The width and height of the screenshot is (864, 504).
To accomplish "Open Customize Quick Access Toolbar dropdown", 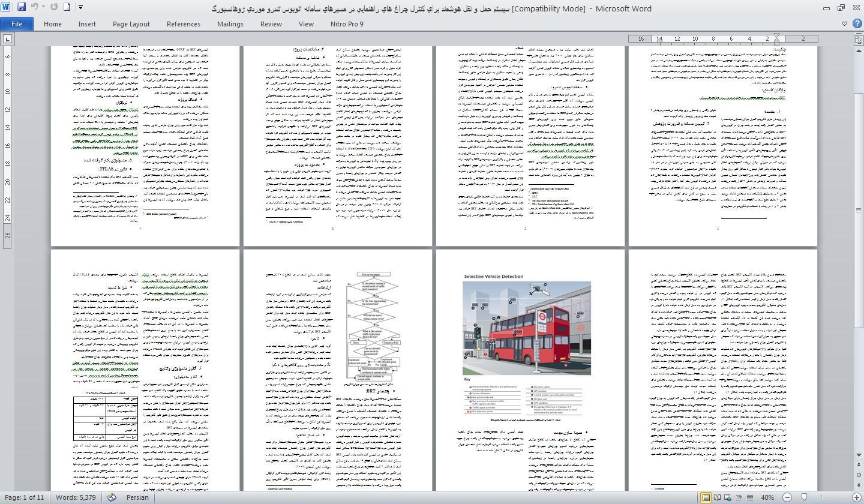I will 80,7.
